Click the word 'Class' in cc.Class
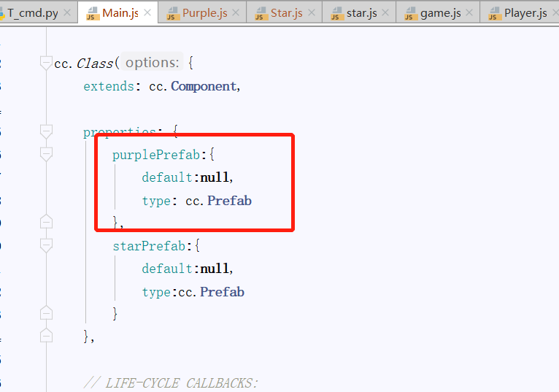 tap(95, 64)
